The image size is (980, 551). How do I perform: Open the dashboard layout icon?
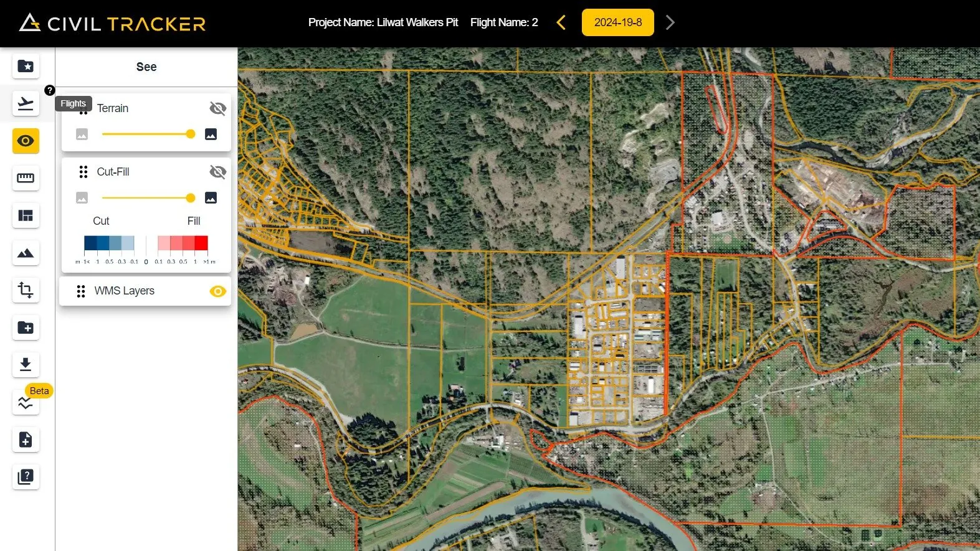coord(26,215)
